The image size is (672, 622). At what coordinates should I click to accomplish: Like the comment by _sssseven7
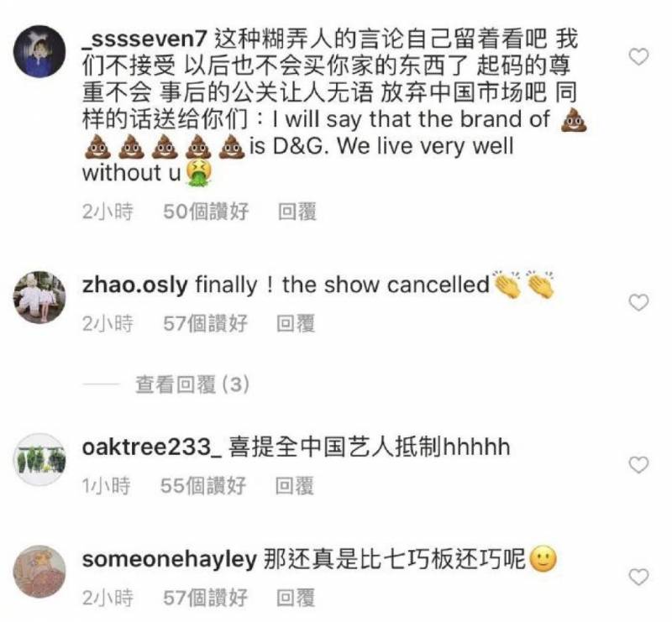click(638, 56)
